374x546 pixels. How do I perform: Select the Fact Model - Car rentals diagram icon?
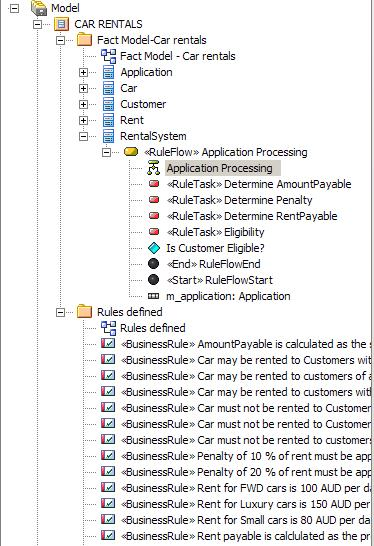pyautogui.click(x=108, y=56)
